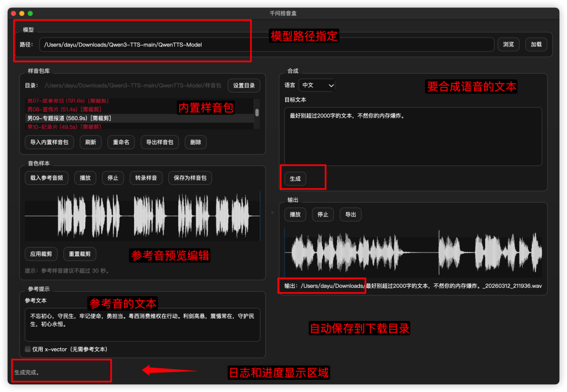This screenshot has width=567, height=392.
Task: Click the reference audio waveform in 音色样本
Action: click(142, 216)
